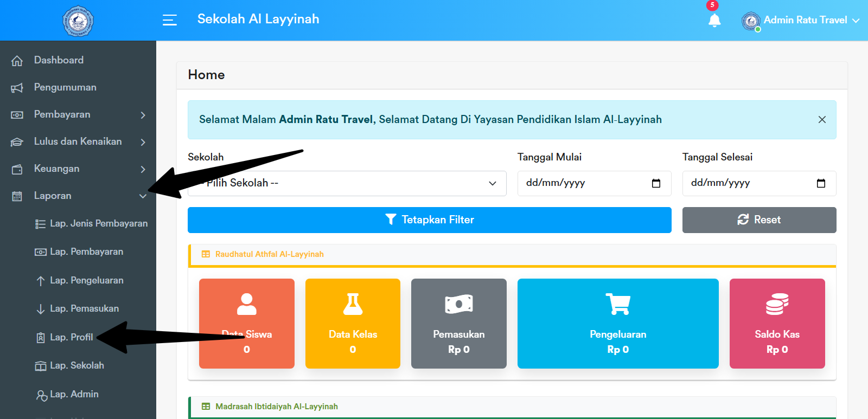Viewport: 868px width, 419px height.
Task: Click the Madrasah Ibtidaiyah Al-Layyinah heading
Action: (277, 407)
